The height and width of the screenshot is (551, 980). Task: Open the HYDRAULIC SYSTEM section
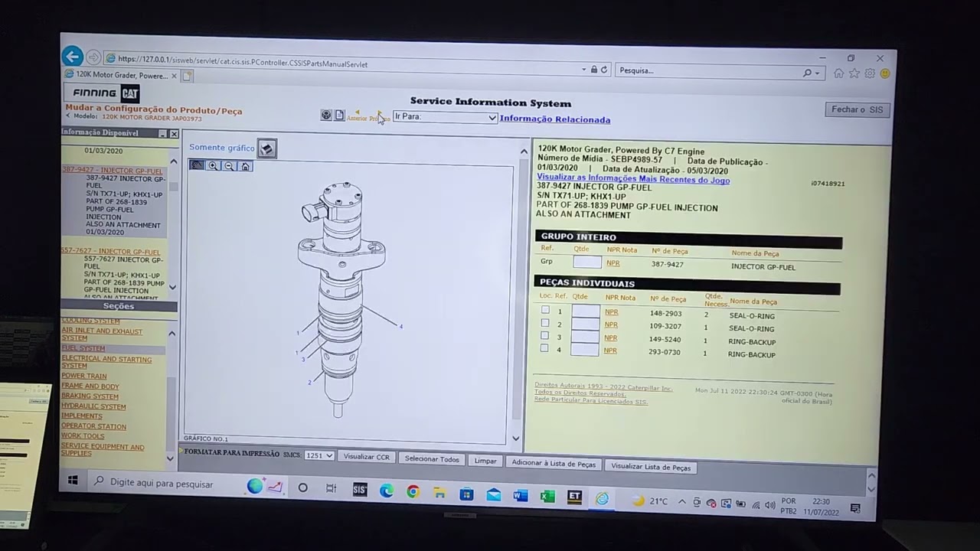pos(93,406)
